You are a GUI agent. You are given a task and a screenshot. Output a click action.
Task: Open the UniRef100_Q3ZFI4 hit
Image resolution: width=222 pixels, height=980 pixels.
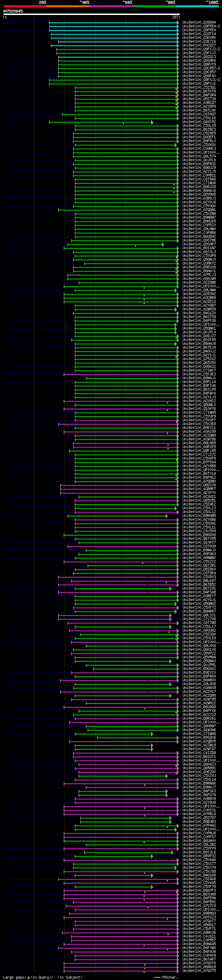point(199,34)
